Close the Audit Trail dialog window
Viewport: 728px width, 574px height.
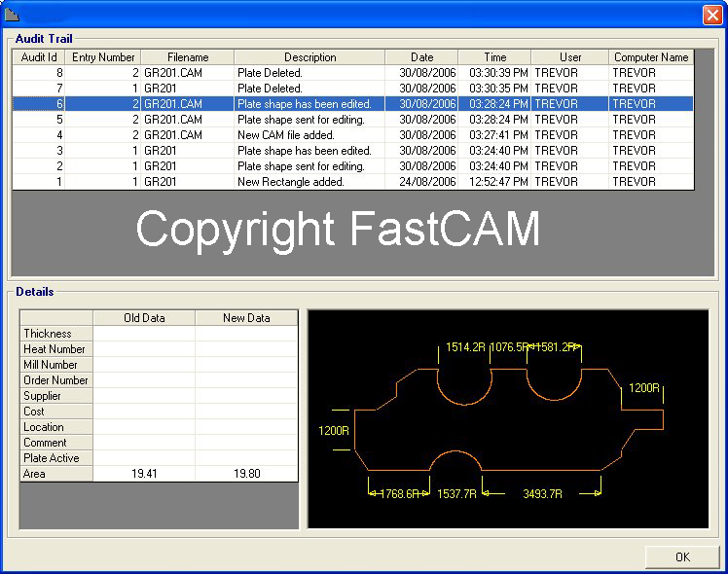tap(712, 15)
